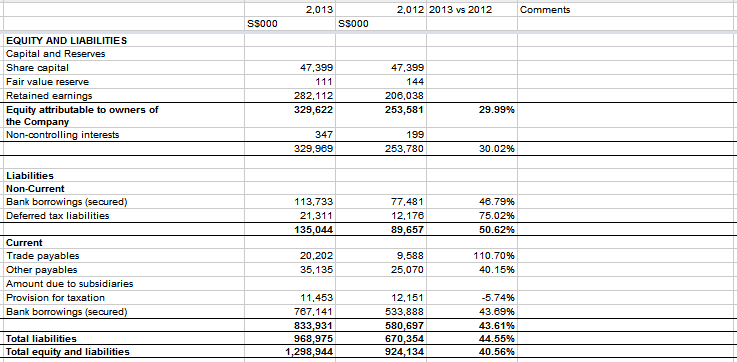
Task: Select the 'EQUITY AND LIABILITIES' heading cell
Action: 124,40
